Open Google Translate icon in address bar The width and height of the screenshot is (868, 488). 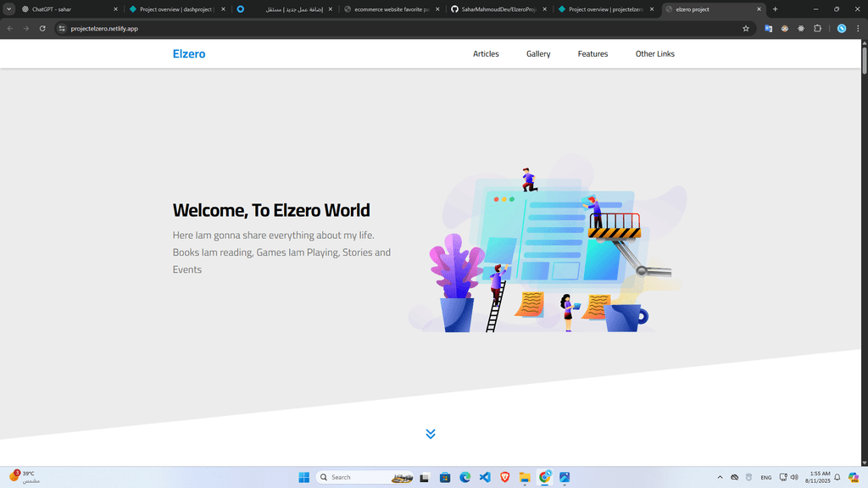pos(769,28)
